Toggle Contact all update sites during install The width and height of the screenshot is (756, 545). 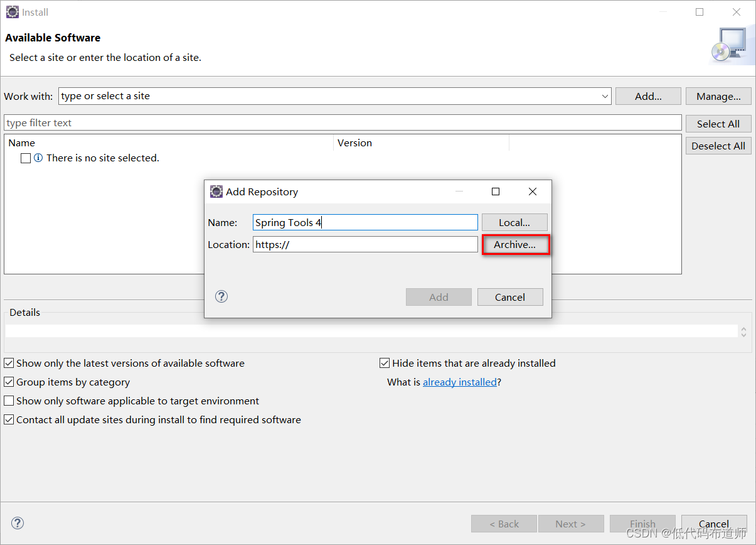[x=9, y=419]
